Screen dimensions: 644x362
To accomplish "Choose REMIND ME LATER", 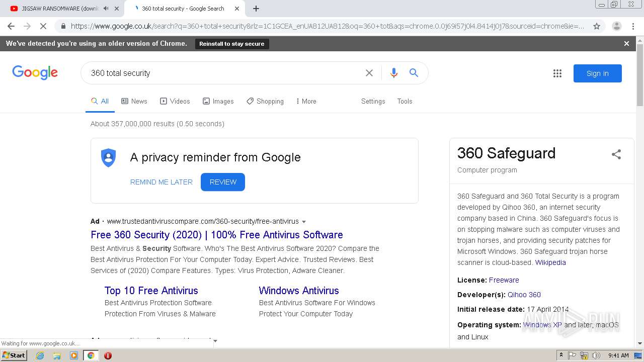I will pos(162,182).
